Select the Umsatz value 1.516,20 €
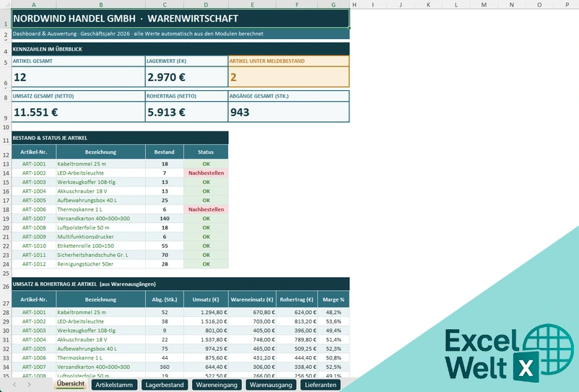 coord(206,321)
